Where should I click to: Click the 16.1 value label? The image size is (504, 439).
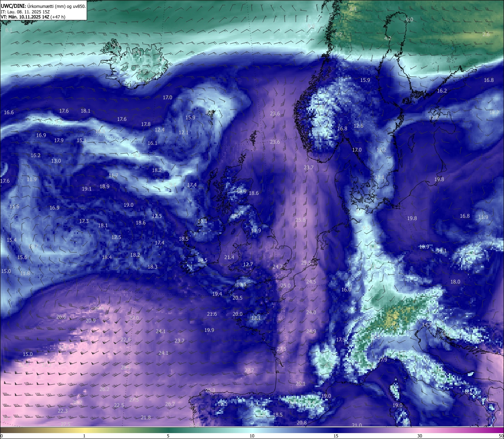tap(152, 143)
